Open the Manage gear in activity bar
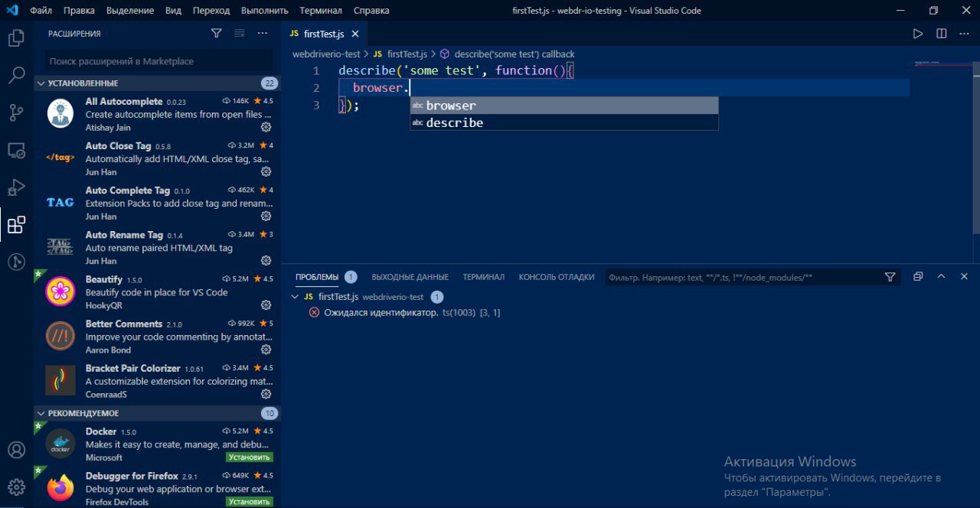Image resolution: width=980 pixels, height=508 pixels. pyautogui.click(x=16, y=487)
